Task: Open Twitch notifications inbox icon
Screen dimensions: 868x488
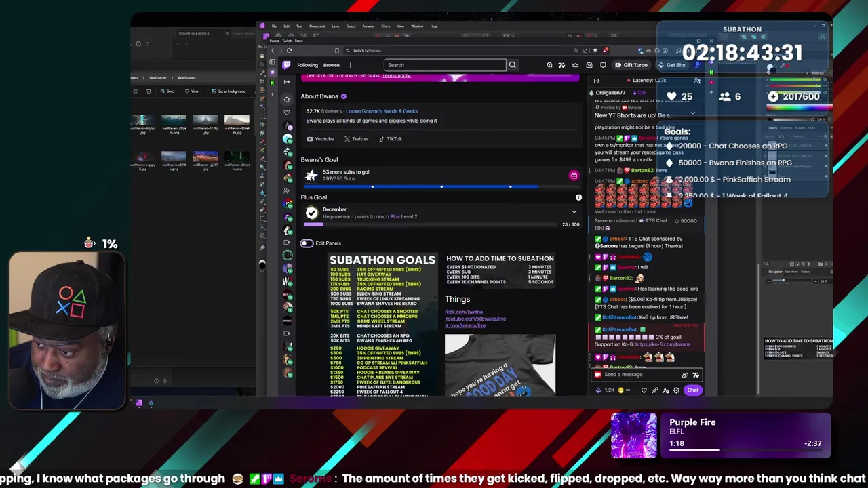Action: click(x=589, y=65)
